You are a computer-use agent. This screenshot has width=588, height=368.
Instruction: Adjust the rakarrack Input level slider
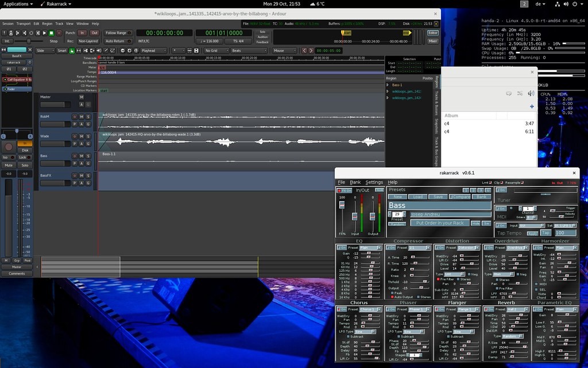[354, 216]
